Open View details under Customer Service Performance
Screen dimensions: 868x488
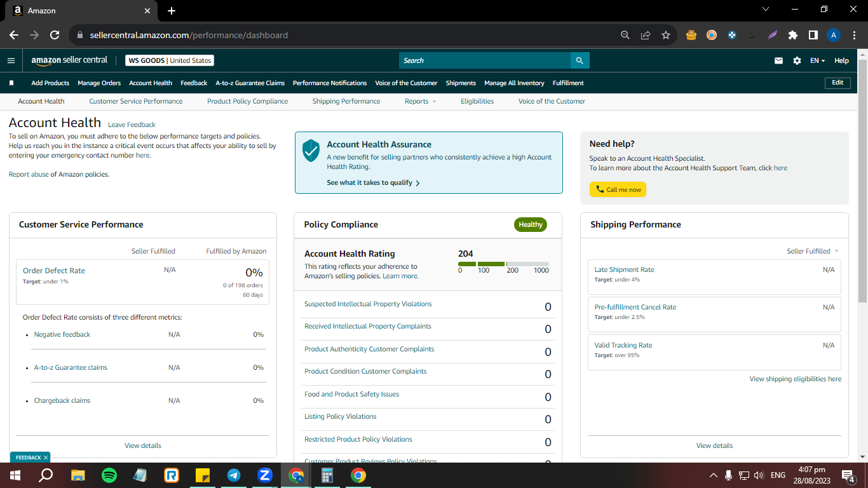[143, 445]
